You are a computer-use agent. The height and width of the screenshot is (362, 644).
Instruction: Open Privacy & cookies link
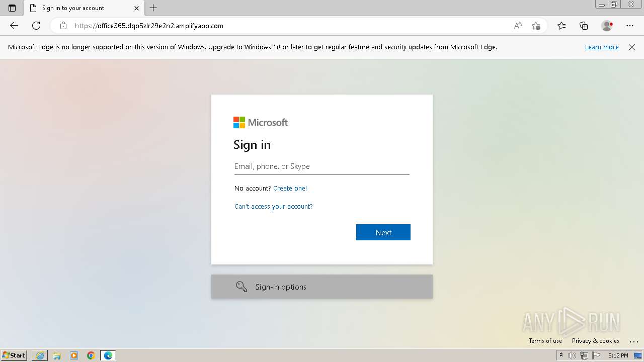tap(596, 341)
